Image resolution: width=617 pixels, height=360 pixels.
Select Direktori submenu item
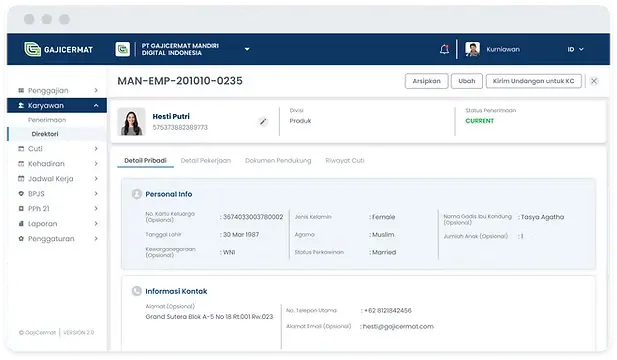point(45,134)
